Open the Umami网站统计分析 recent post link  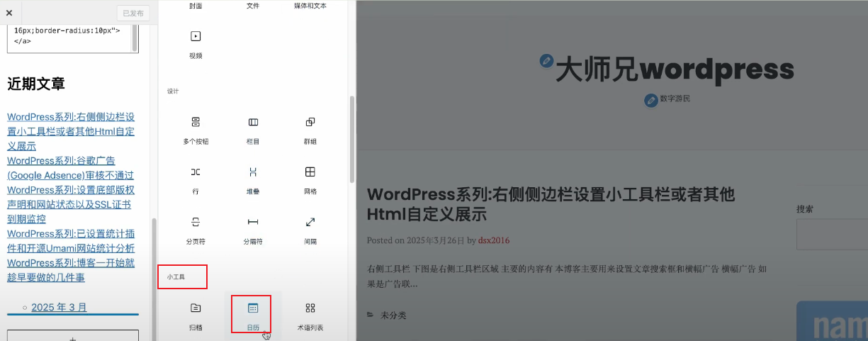coord(71,241)
